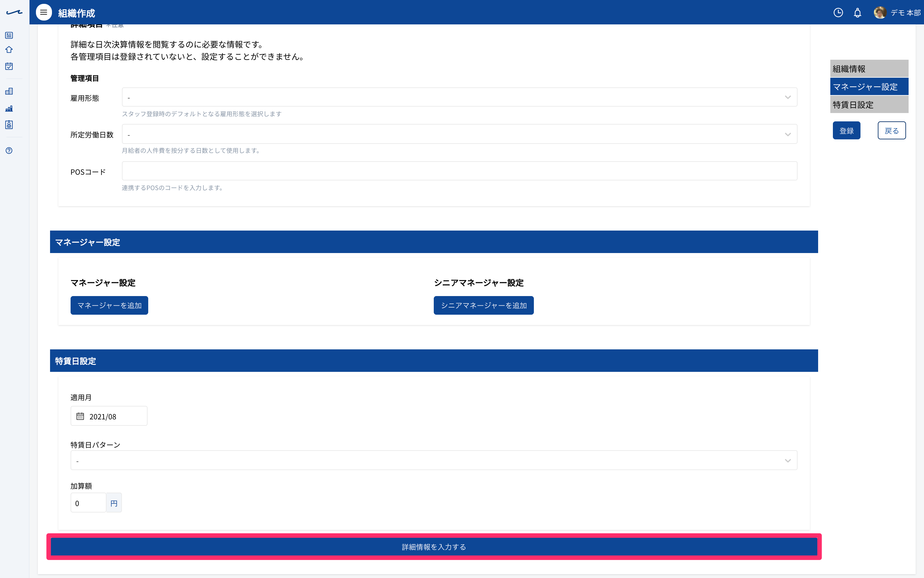
Task: Open the help question mark icon
Action: point(9,151)
